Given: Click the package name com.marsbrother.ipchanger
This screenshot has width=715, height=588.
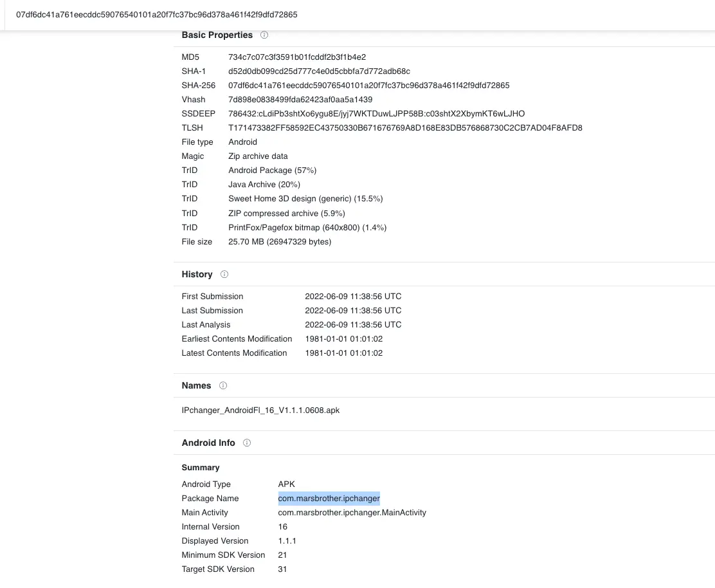Looking at the screenshot, I should point(329,498).
